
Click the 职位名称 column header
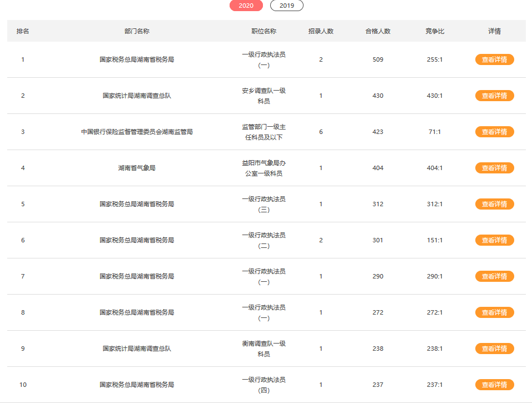click(263, 31)
